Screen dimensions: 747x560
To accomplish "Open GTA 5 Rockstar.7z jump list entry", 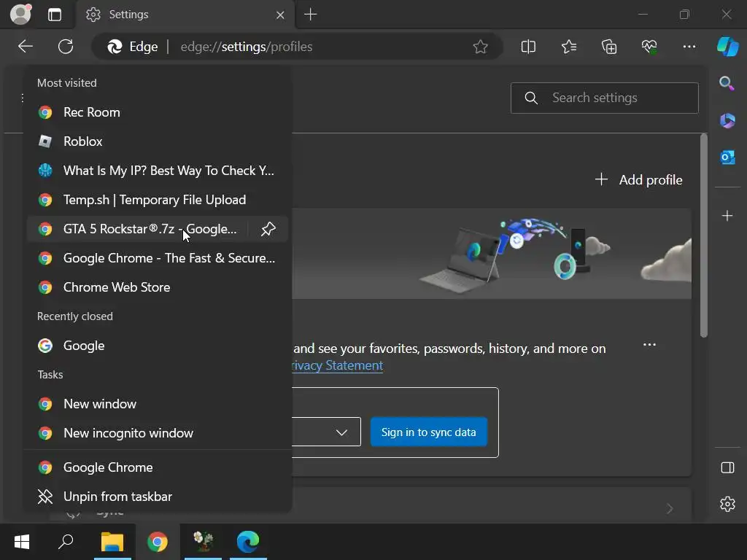I will click(x=137, y=229).
